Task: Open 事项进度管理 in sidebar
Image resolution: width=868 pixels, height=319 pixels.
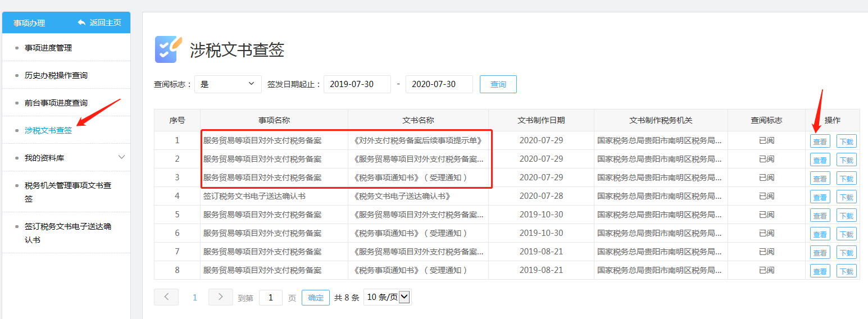Action: [x=48, y=48]
